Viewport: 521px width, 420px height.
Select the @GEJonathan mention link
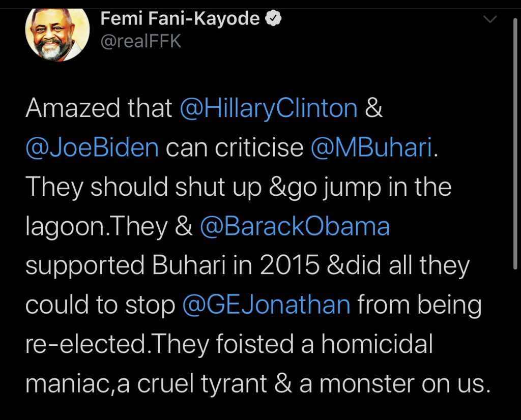[x=266, y=305]
